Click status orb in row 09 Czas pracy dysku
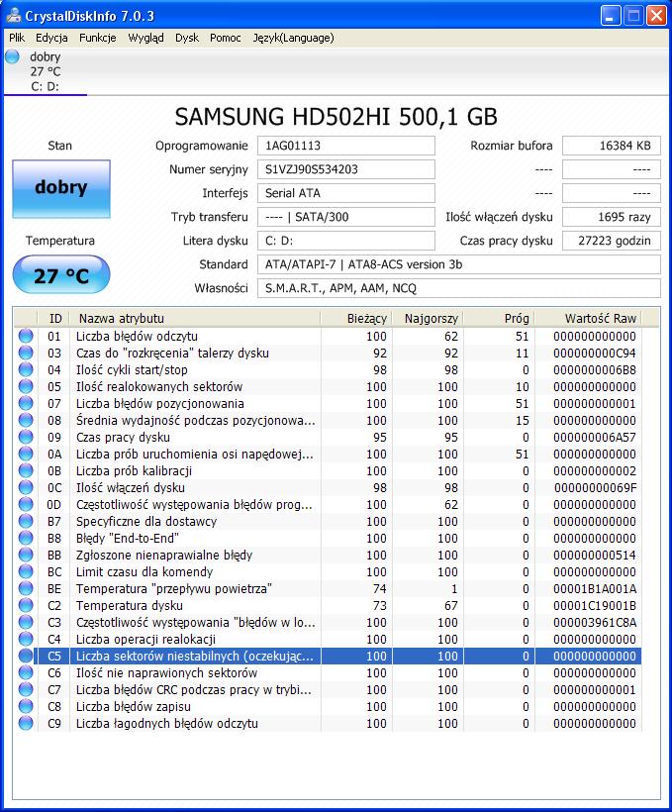Viewport: 672px width, 812px height. 26,437
